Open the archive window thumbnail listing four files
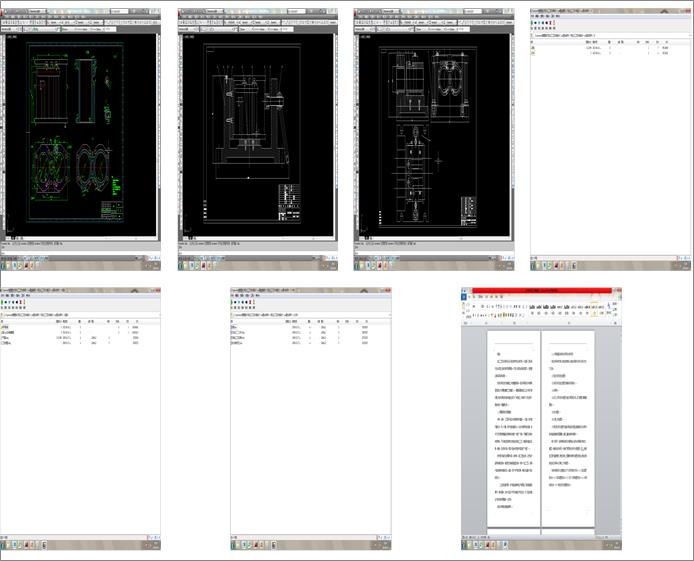The width and height of the screenshot is (694, 561). [311, 419]
